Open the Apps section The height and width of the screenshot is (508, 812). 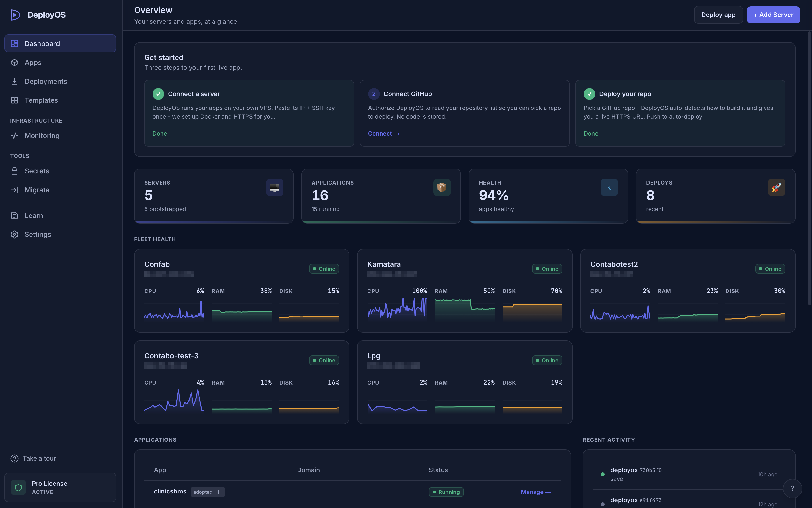pyautogui.click(x=60, y=62)
